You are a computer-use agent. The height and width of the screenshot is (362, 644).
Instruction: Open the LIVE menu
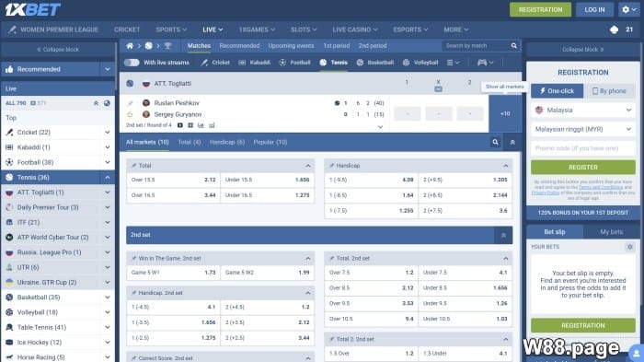coord(213,29)
